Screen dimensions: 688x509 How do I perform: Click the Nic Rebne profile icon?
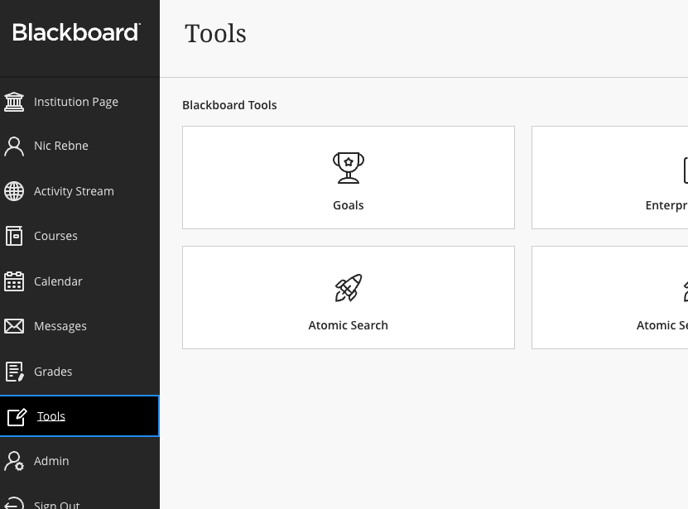click(x=14, y=146)
